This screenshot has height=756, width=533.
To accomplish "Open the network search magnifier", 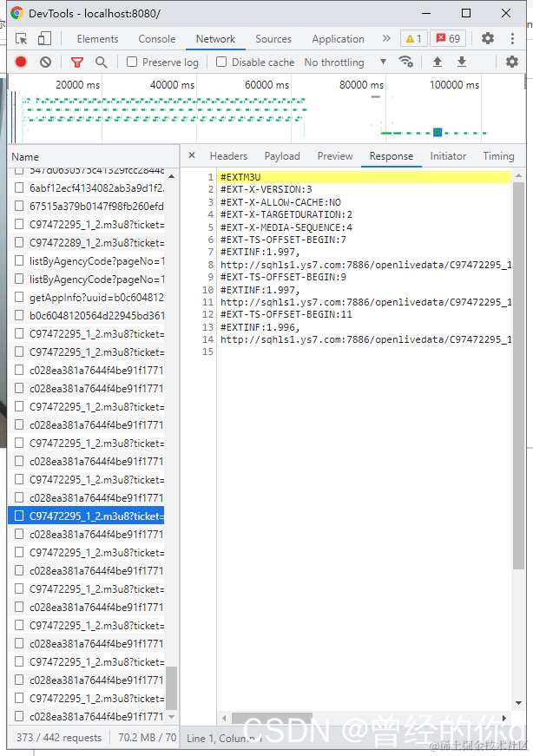I will tap(101, 62).
